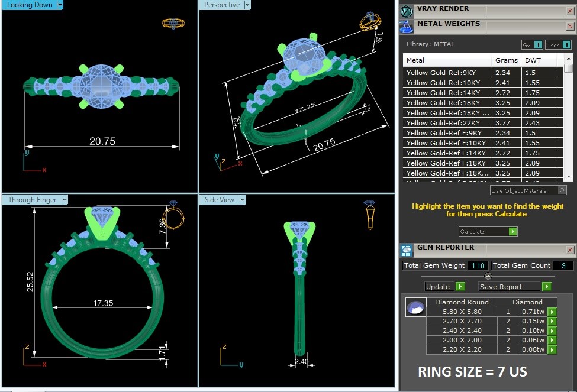Click green arrow for 2.40 X 2.40 diamond

(x=552, y=331)
